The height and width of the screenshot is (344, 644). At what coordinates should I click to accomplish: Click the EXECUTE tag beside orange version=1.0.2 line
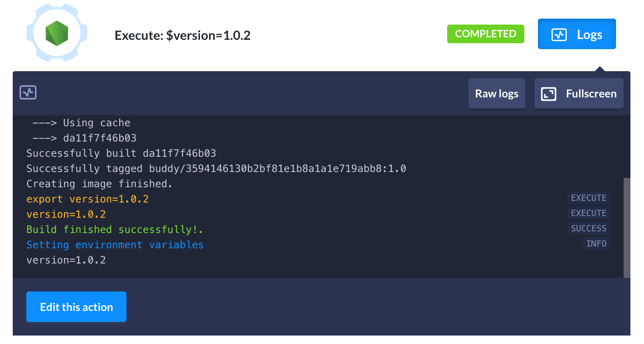click(x=588, y=213)
